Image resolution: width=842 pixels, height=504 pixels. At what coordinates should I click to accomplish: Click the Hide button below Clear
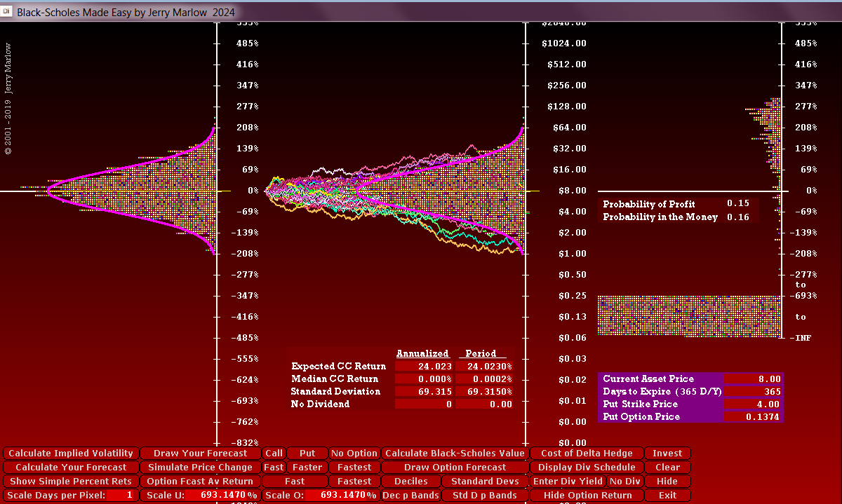(x=667, y=482)
